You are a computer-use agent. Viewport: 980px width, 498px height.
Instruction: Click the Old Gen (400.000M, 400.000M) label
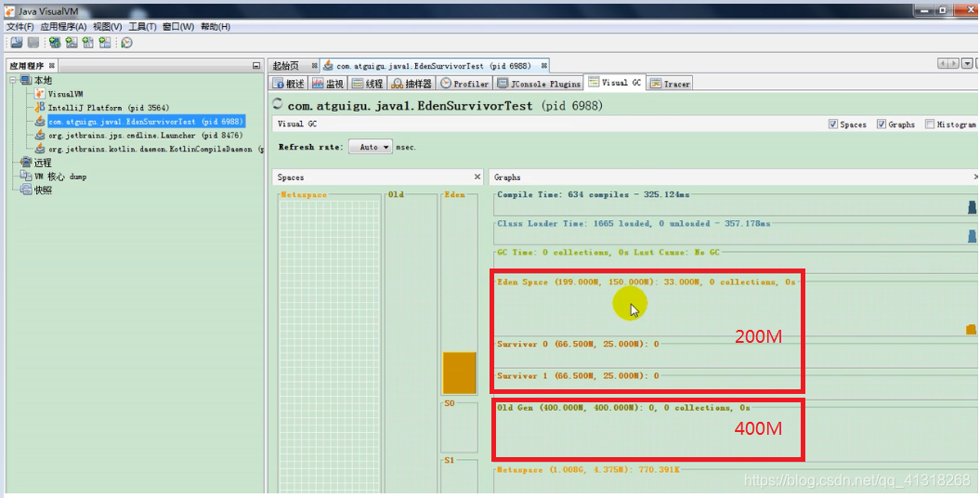tap(623, 407)
